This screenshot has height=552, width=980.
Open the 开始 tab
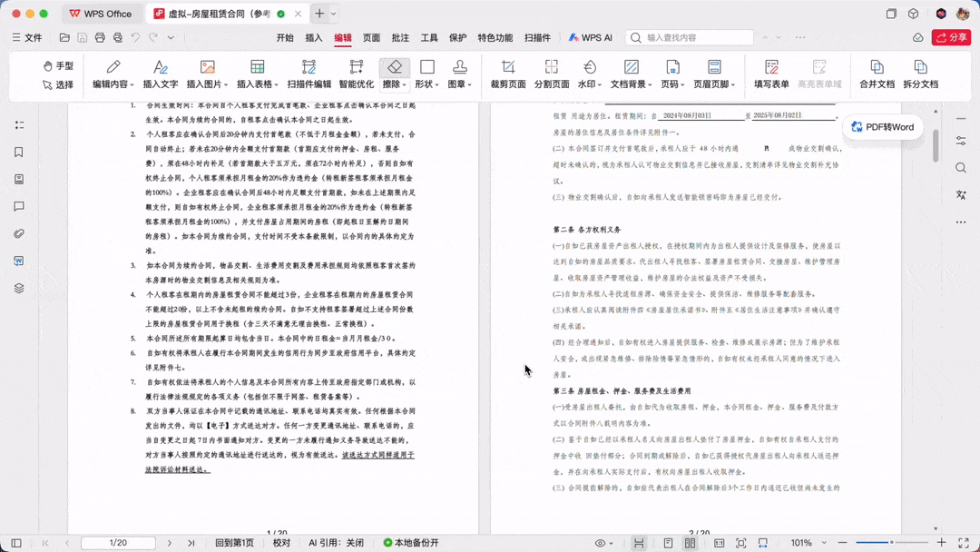(x=285, y=37)
